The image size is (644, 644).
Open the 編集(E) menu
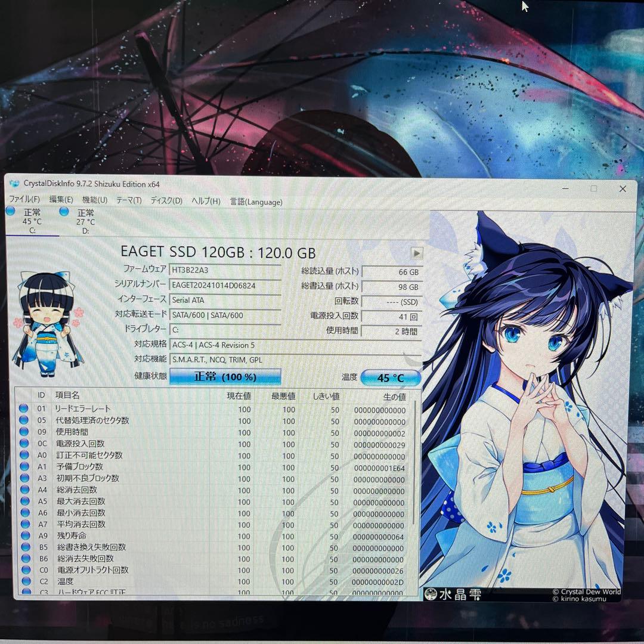pyautogui.click(x=61, y=200)
